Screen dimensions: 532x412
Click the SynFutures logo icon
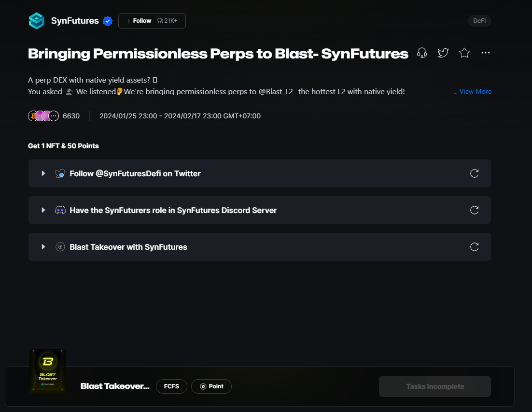tap(37, 21)
